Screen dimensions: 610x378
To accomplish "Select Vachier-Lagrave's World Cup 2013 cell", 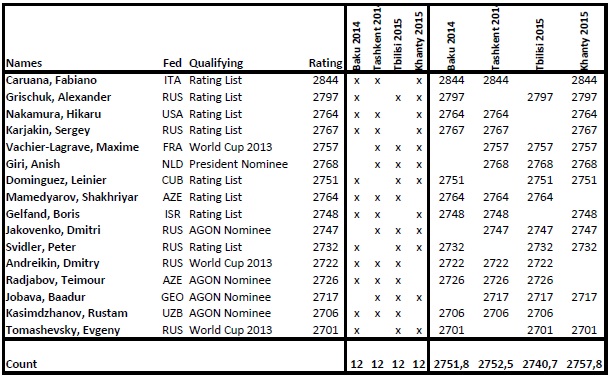I will (231, 147).
